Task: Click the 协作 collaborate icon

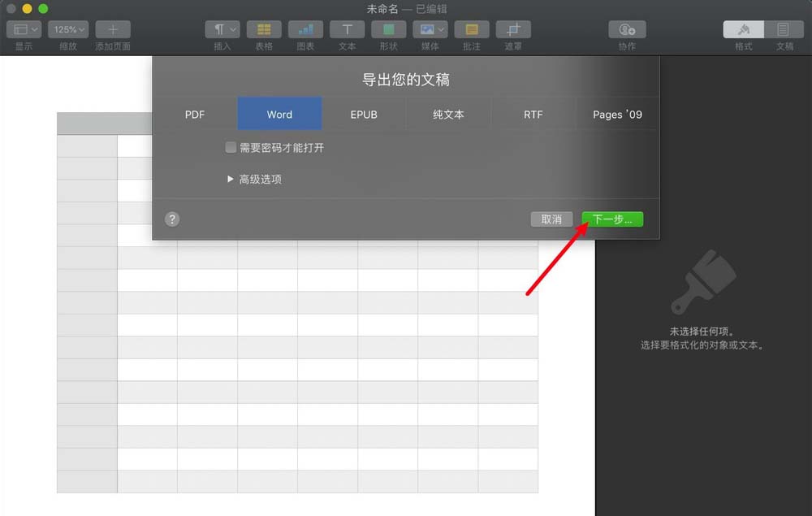Action: 627,29
